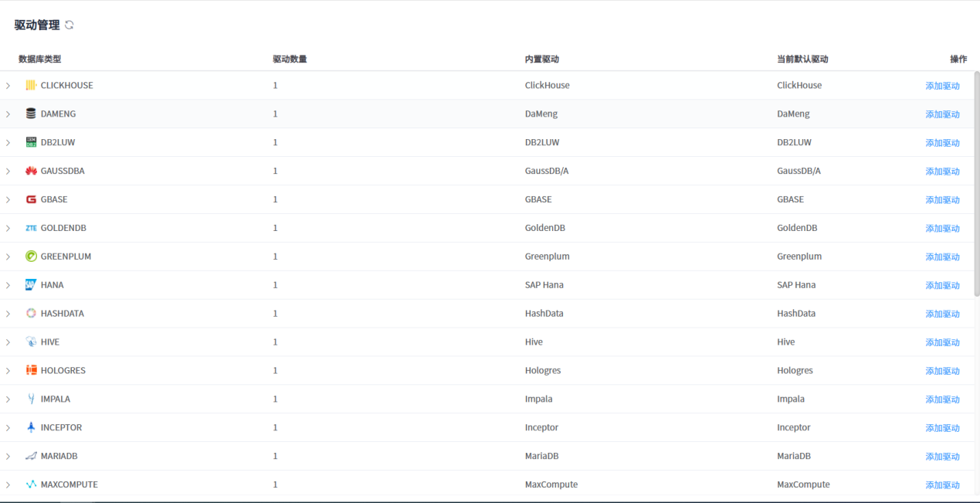Image resolution: width=980 pixels, height=503 pixels.
Task: Click the HIVE database icon
Action: pos(31,342)
